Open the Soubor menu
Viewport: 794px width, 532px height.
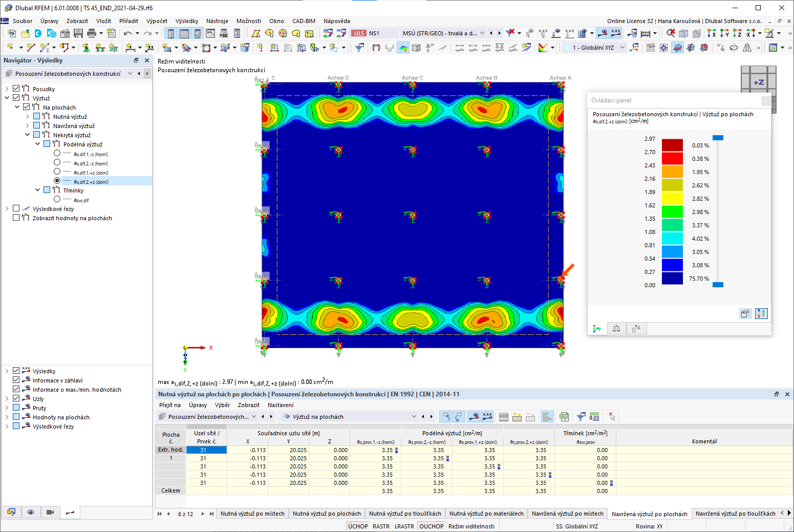click(23, 21)
